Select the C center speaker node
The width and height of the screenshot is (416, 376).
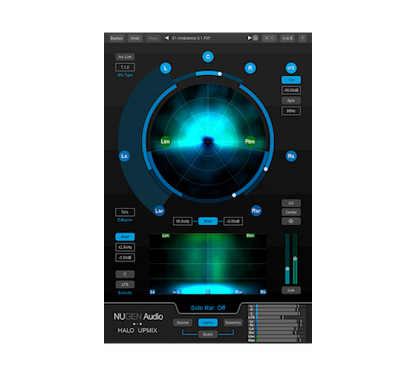[208, 57]
